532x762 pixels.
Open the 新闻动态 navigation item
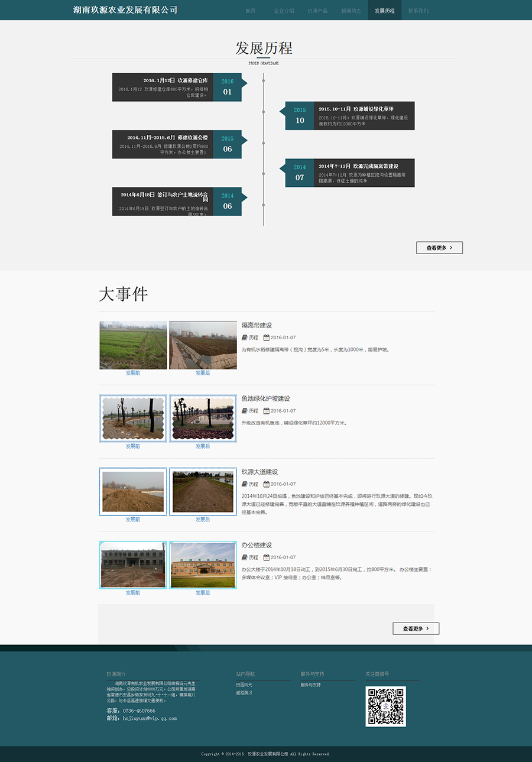(351, 11)
